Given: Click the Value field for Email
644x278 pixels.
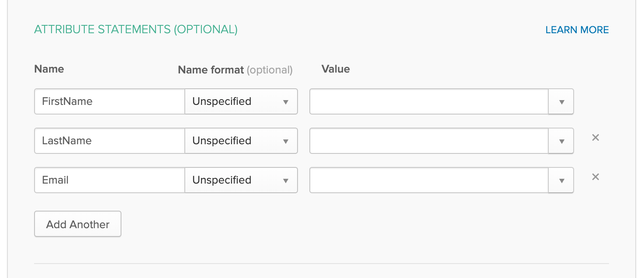Looking at the screenshot, I should coord(429,180).
